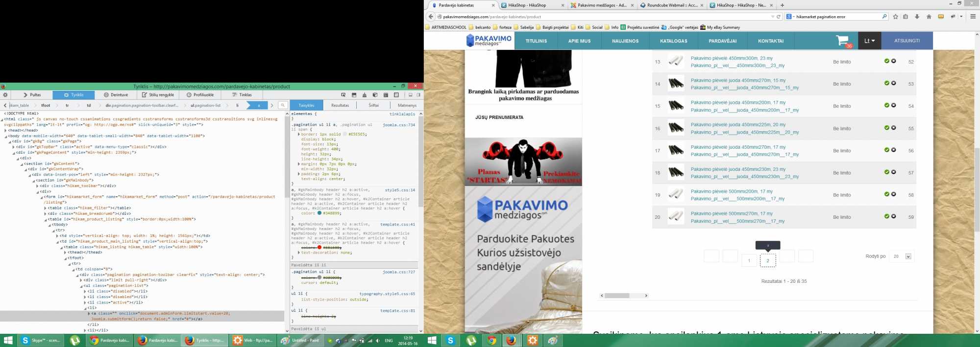The height and width of the screenshot is (347, 980).
Task: Open the devtools options gear
Action: pyautogui.click(x=5, y=95)
